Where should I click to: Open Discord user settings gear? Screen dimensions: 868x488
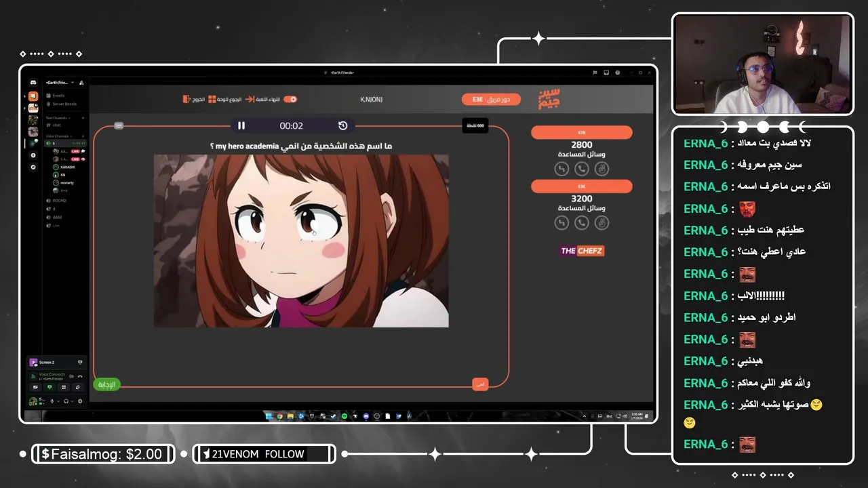[80, 401]
